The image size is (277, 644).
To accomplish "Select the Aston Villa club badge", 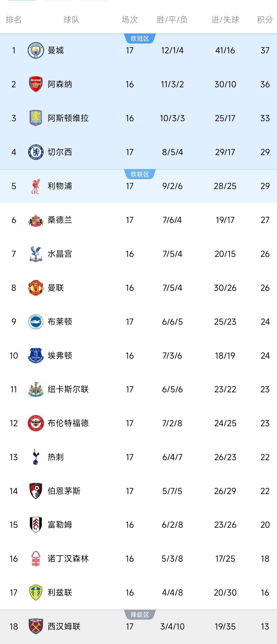I will pos(36,118).
